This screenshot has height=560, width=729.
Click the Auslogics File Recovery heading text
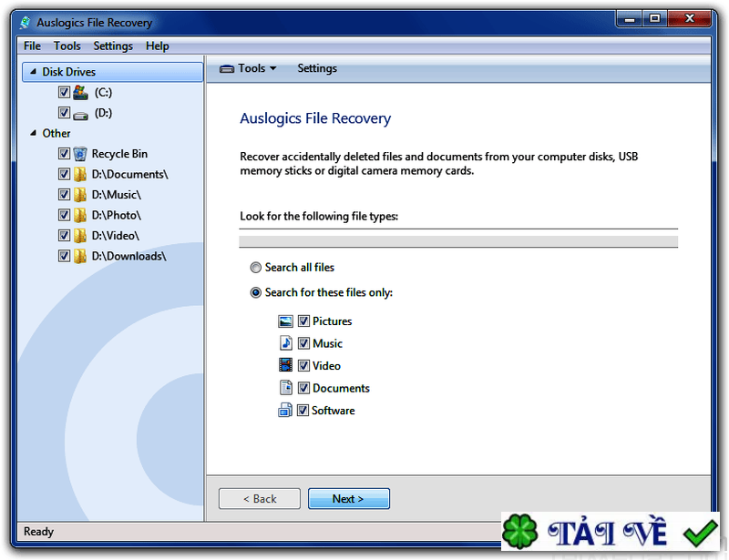pos(315,118)
